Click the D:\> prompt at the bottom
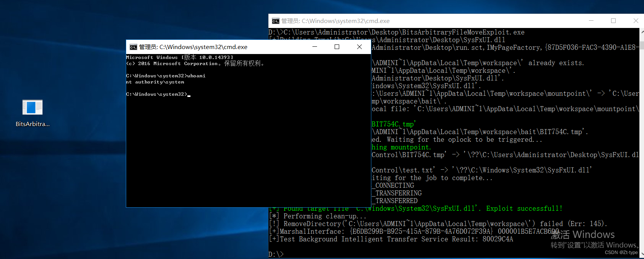644x259 pixels. coord(276,254)
